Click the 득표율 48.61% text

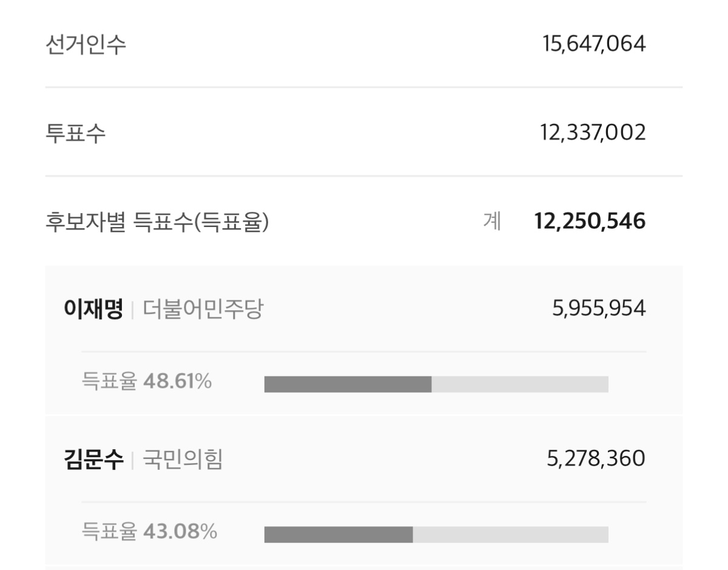pyautogui.click(x=146, y=382)
